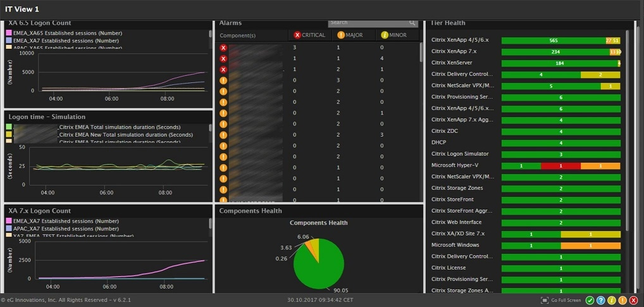Click orange 1 segment of Microsoft Hyper-V
This screenshot has height=307, width=644.
coord(600,166)
